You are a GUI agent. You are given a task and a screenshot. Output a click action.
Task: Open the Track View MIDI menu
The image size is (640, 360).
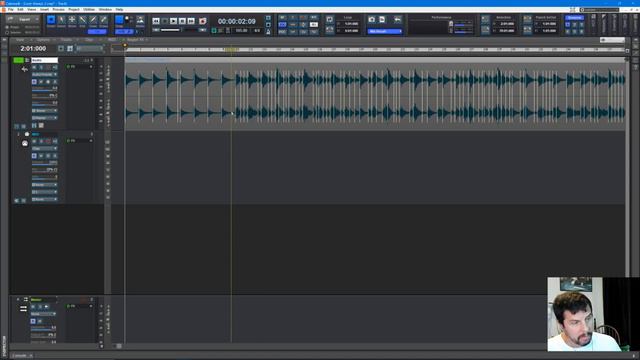coord(111,40)
